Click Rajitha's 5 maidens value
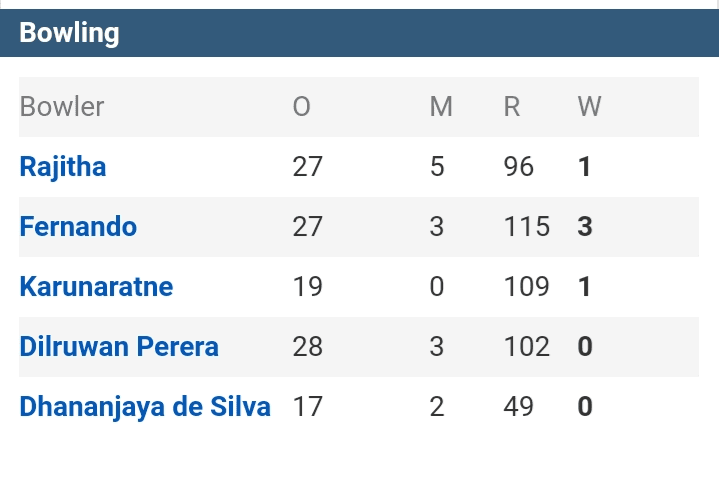Viewport: 719px width, 480px height. pos(437,167)
